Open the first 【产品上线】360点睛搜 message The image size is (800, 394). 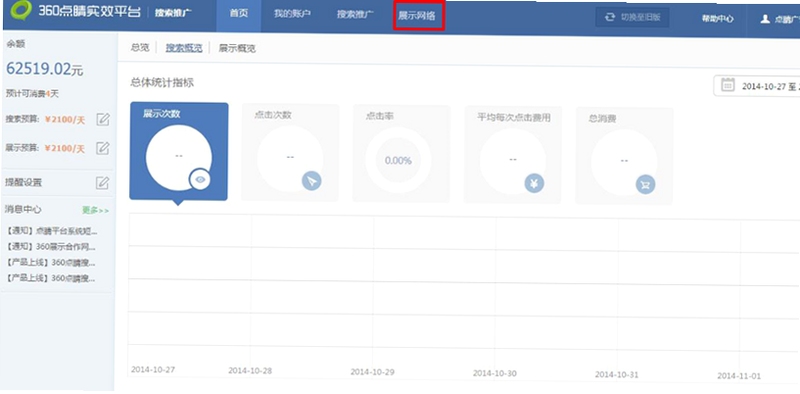(x=51, y=263)
